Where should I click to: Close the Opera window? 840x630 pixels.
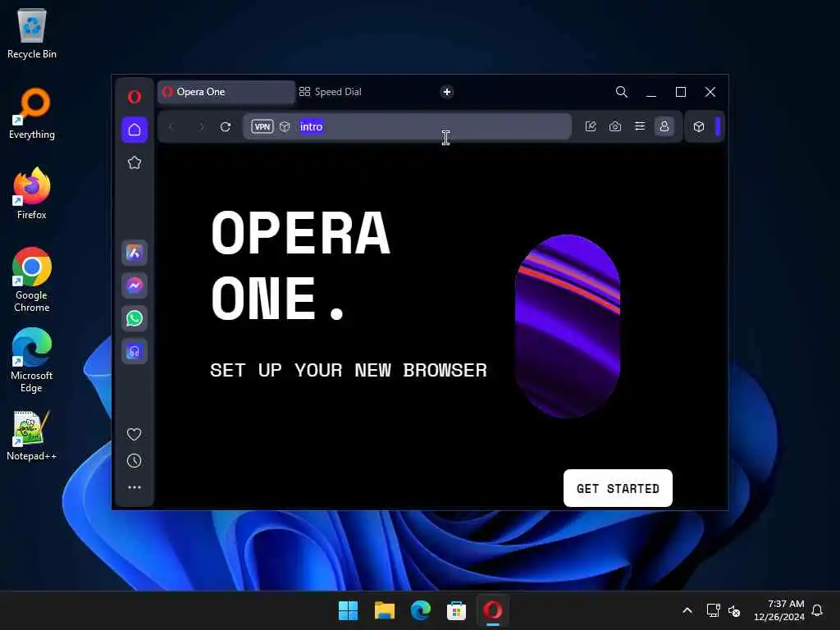coord(710,92)
